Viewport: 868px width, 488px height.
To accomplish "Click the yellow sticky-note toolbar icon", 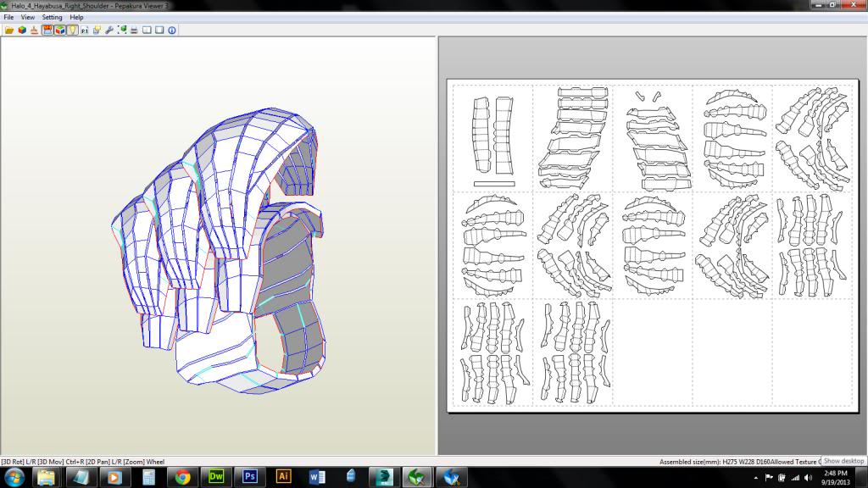I will tap(97, 30).
